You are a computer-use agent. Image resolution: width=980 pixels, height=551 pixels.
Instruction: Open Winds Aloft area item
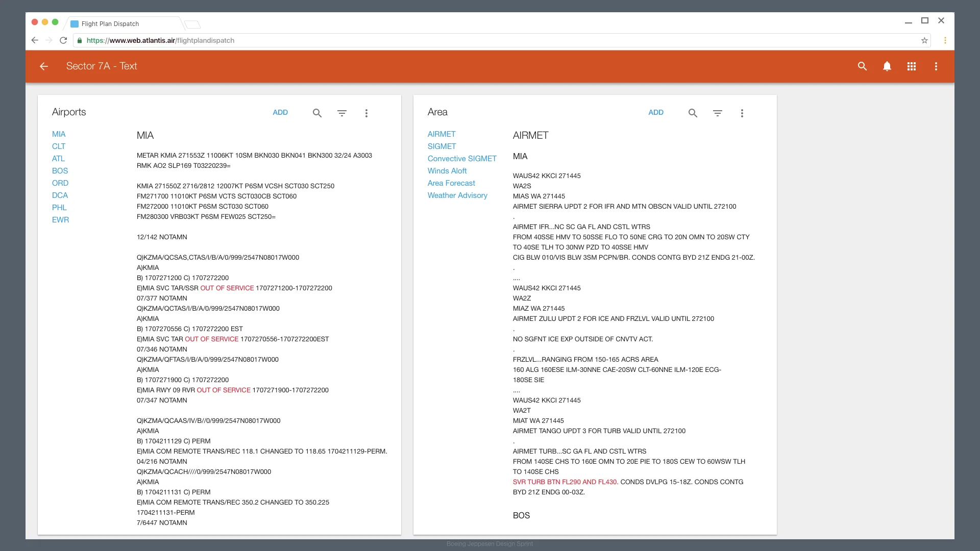point(447,171)
